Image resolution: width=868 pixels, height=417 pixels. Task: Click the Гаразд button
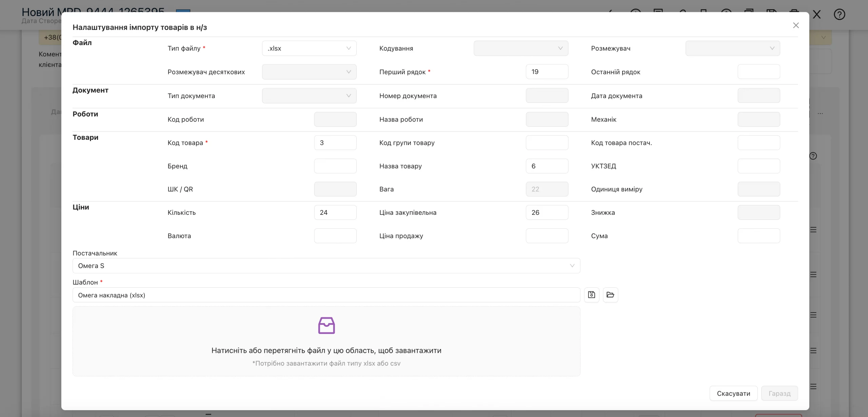[x=780, y=393]
